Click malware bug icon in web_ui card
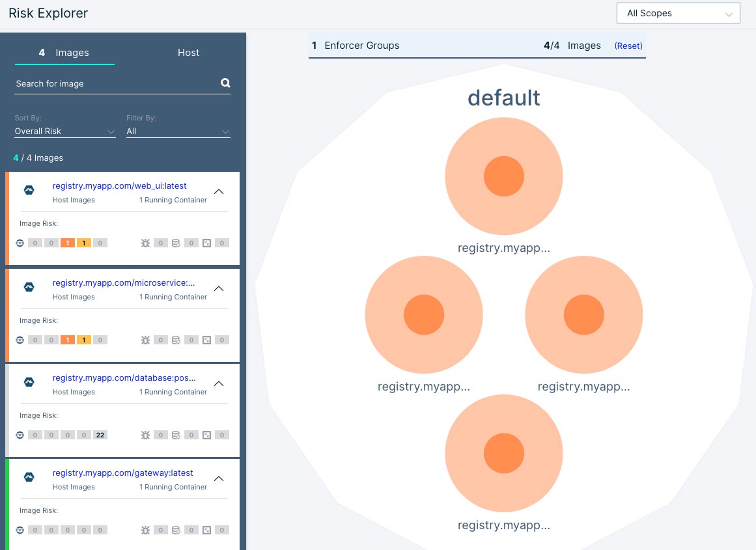Screen dimensions: 756x550 pos(145,243)
